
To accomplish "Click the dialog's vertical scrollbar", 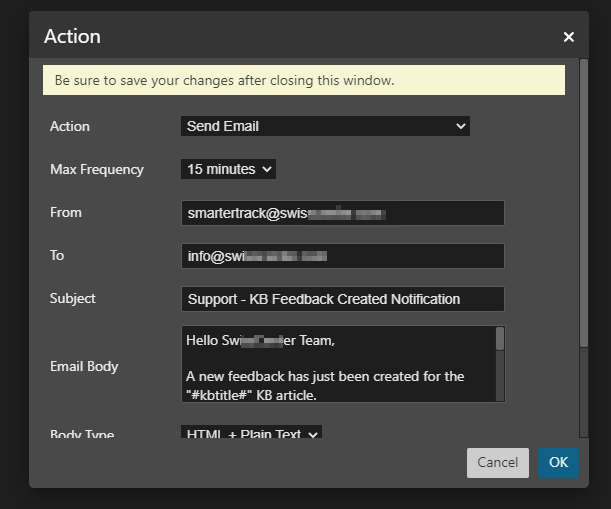I will click(583, 200).
